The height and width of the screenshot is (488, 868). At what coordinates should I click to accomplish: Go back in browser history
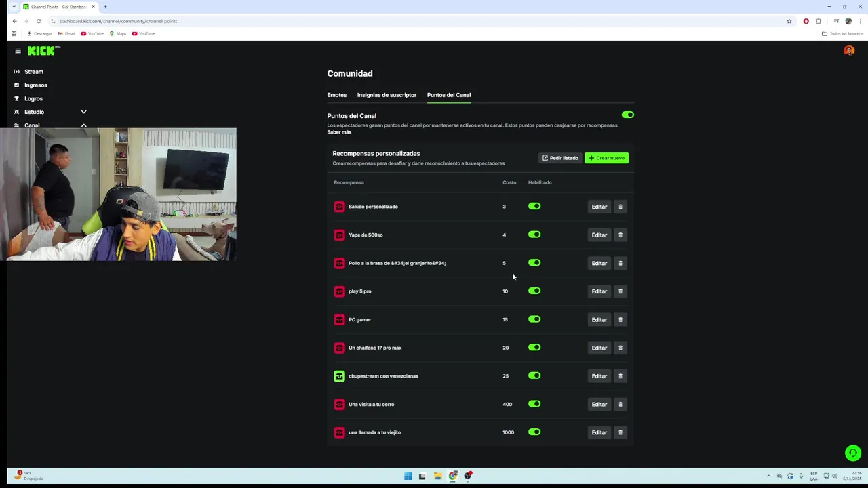pos(14,21)
